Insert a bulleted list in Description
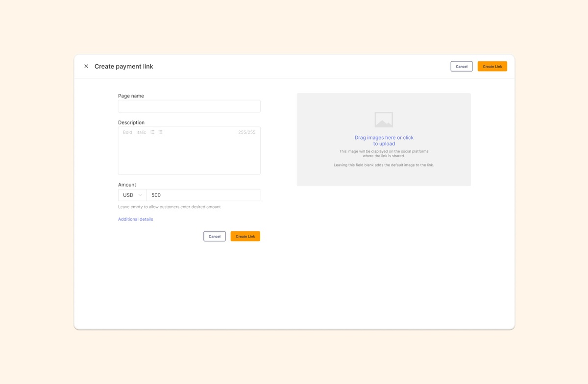The height and width of the screenshot is (384, 588). [160, 132]
